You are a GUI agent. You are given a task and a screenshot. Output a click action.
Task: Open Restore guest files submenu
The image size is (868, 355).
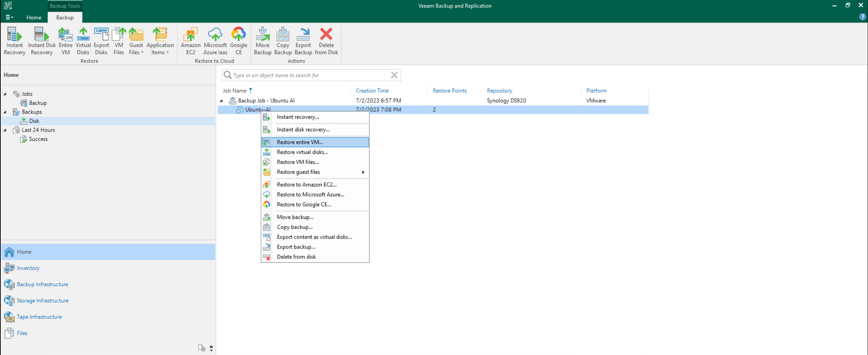315,172
